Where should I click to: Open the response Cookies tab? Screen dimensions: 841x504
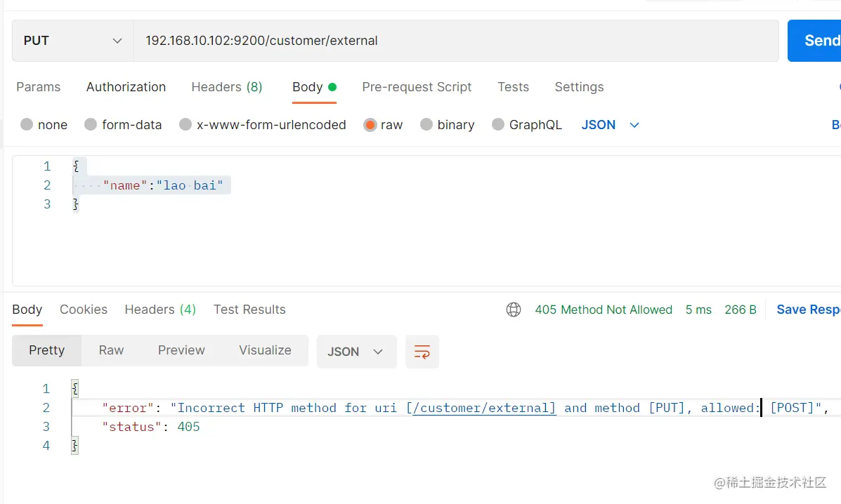[x=84, y=310]
